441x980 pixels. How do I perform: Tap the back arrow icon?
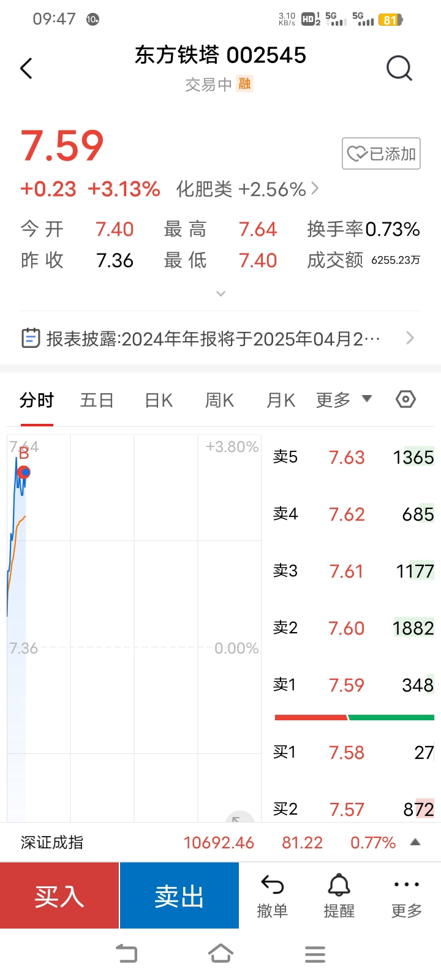[x=26, y=68]
